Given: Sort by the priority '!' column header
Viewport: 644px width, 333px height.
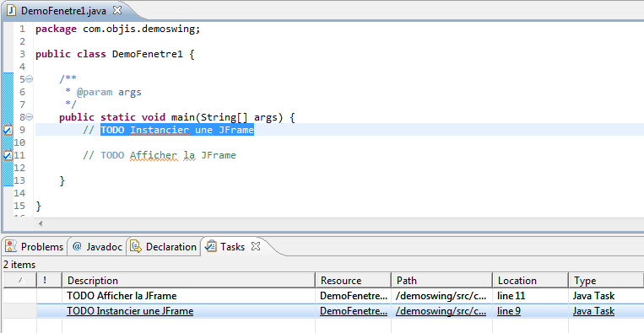Looking at the screenshot, I should pos(49,281).
